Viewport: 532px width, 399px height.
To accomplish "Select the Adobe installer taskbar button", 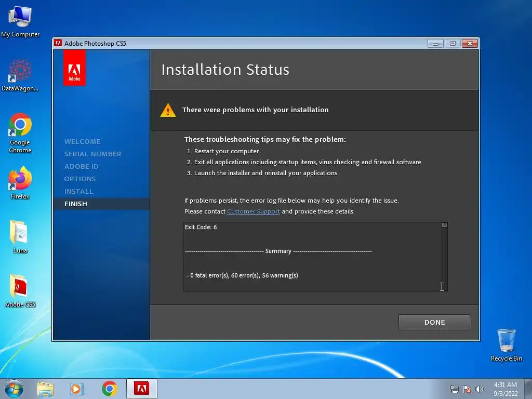I will (x=141, y=389).
